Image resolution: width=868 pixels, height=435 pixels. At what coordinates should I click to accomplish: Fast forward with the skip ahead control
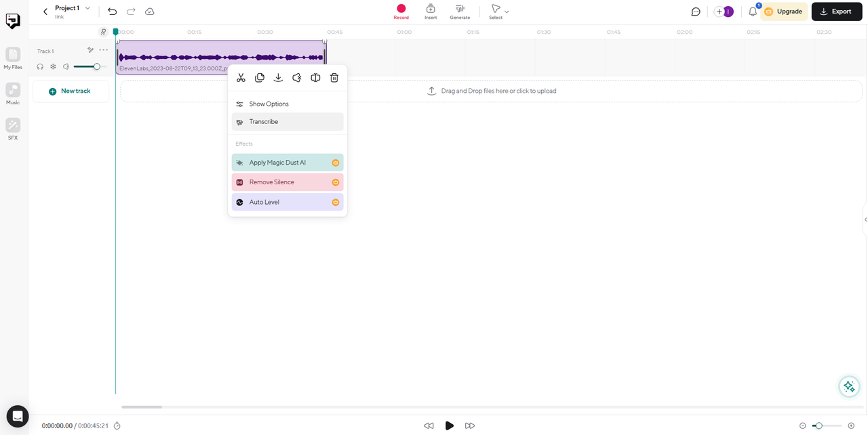470,426
